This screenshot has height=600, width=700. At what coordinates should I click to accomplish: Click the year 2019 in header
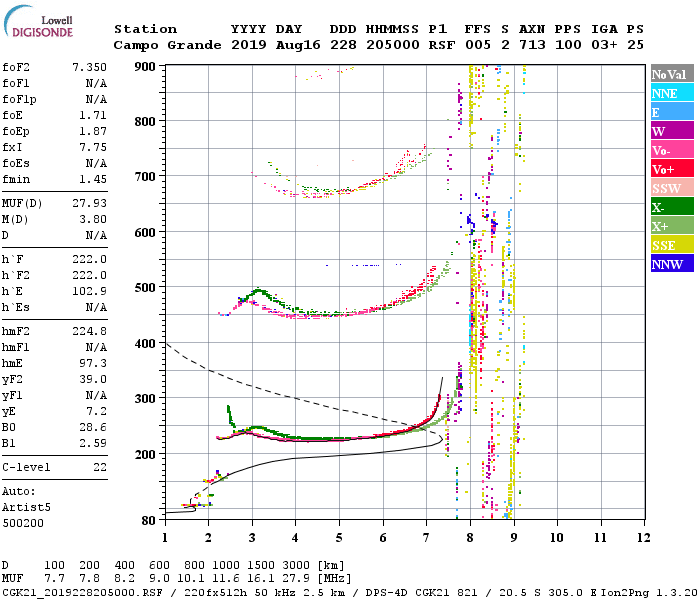[x=249, y=45]
